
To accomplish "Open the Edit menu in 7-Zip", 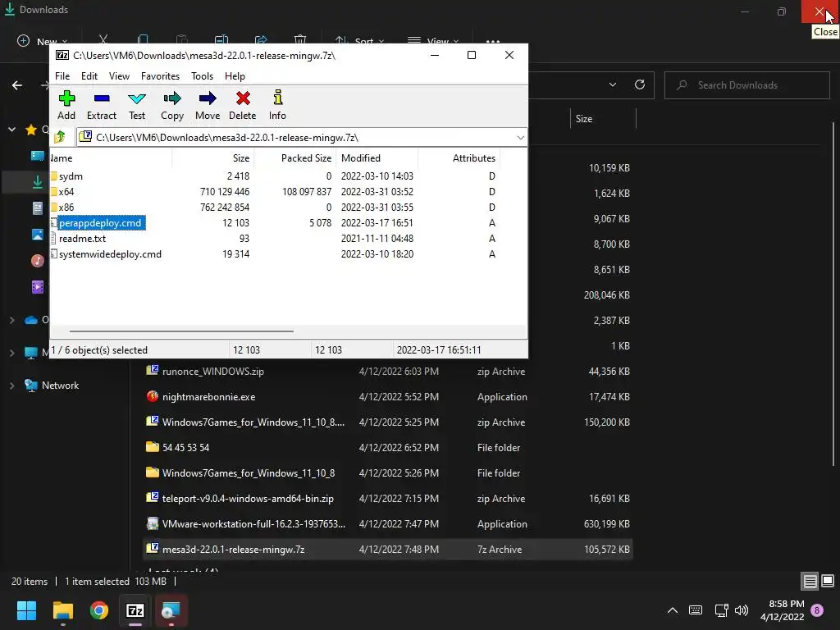I will point(89,76).
